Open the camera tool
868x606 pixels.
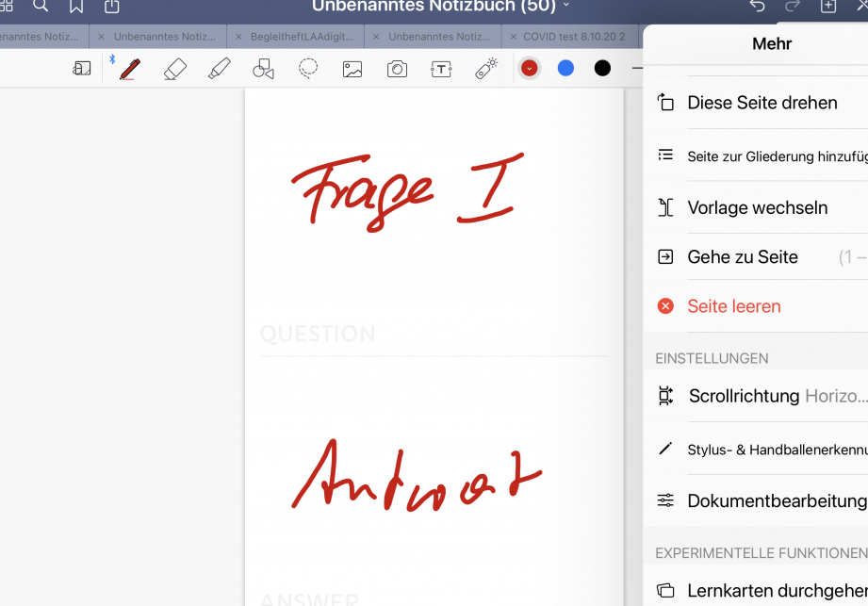pyautogui.click(x=397, y=69)
